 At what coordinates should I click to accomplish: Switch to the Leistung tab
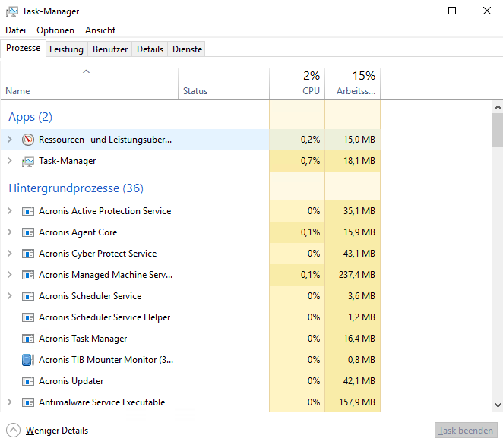66,49
